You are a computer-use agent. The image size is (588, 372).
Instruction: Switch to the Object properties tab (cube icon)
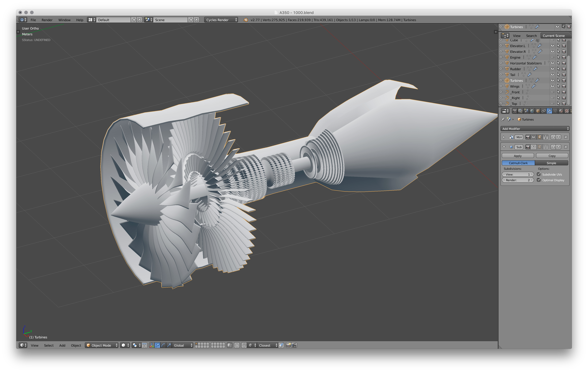[x=538, y=111]
